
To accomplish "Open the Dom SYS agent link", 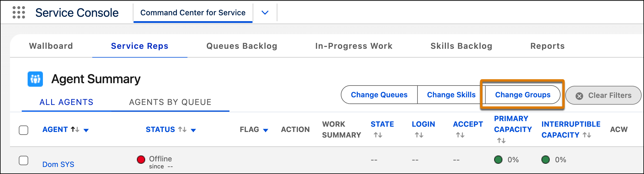I will 58,164.
